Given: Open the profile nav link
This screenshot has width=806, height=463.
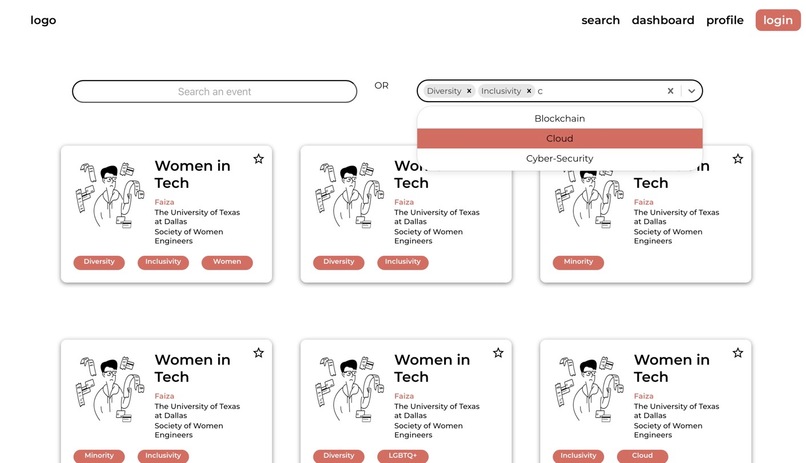Looking at the screenshot, I should pyautogui.click(x=725, y=20).
